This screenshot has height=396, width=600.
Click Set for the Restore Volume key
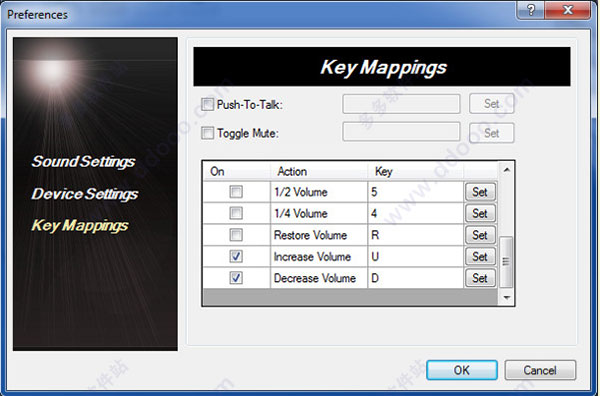(480, 235)
